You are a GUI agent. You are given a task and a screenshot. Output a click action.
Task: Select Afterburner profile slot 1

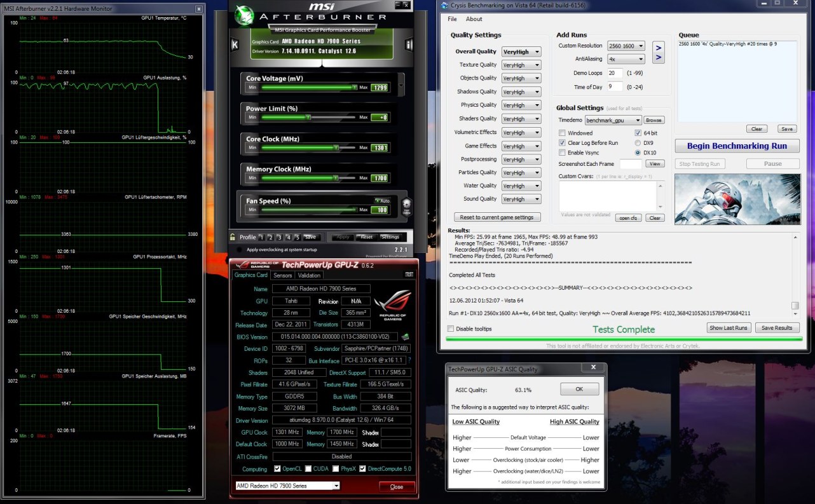click(261, 237)
